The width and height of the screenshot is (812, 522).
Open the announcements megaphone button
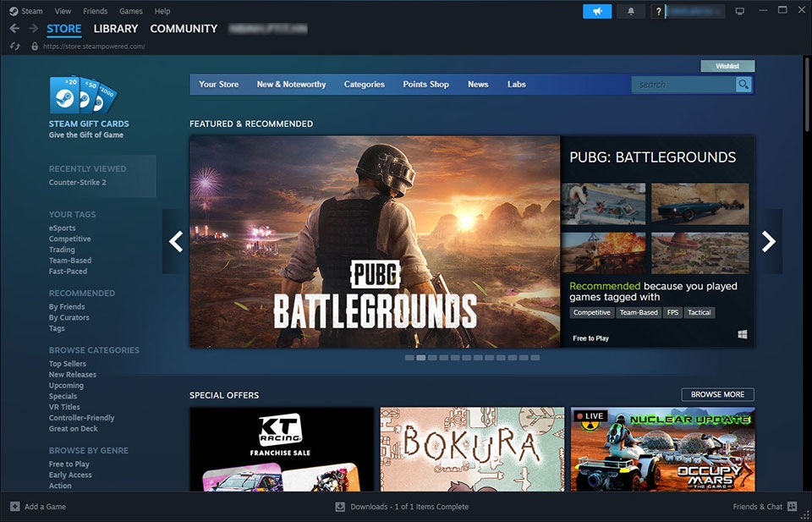(597, 11)
